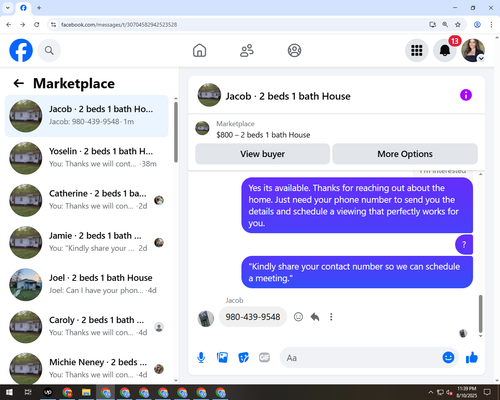Open Catherine conversation in list
This screenshot has height=400, width=500.
87,200
